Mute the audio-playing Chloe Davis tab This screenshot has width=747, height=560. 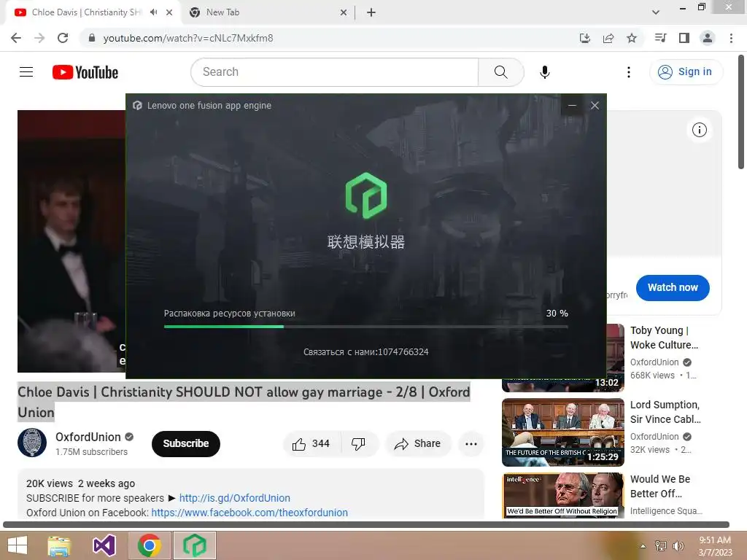(153, 12)
